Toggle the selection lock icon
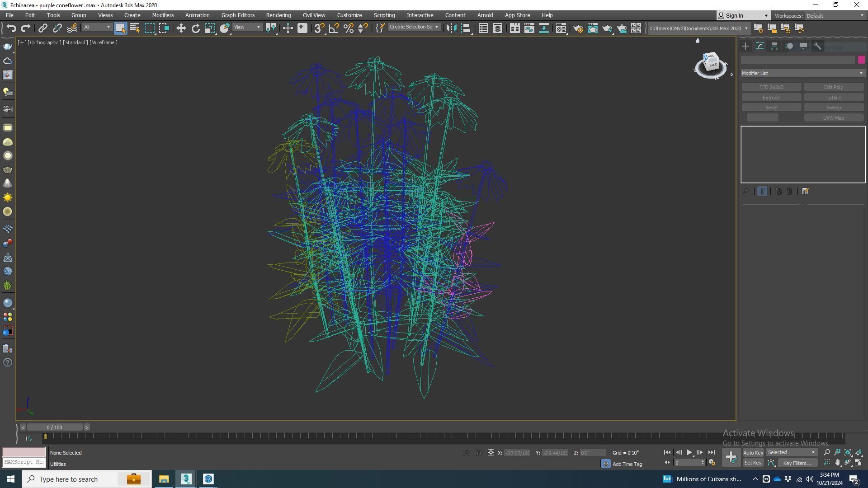Screen dimensions: 868x488 coord(478,453)
